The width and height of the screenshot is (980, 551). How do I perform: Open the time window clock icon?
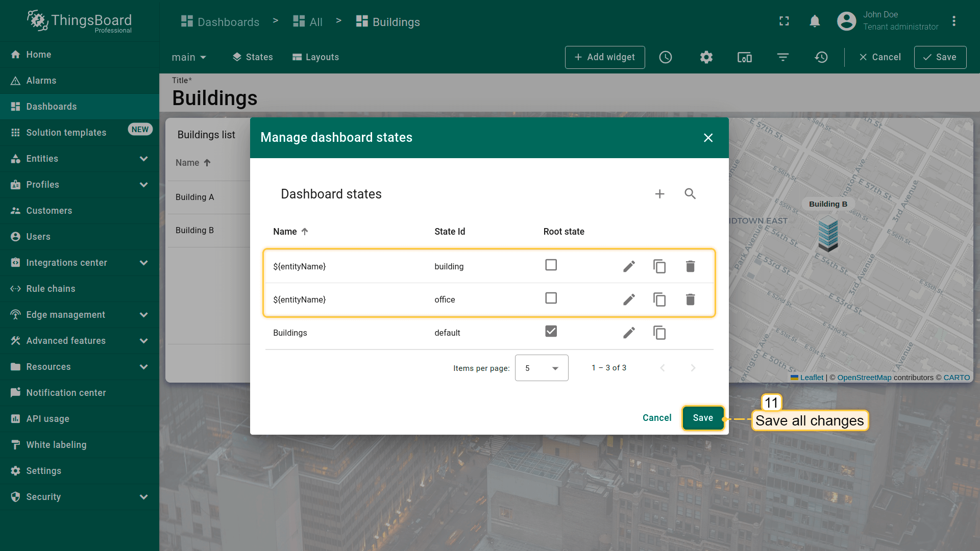click(x=666, y=57)
